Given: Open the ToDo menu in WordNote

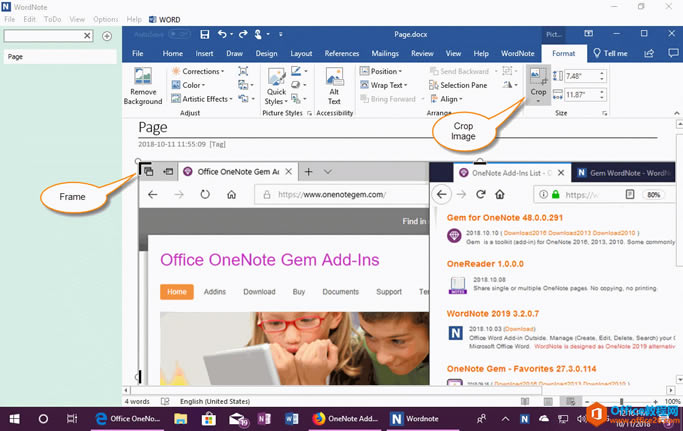Looking at the screenshot, I should (x=51, y=19).
